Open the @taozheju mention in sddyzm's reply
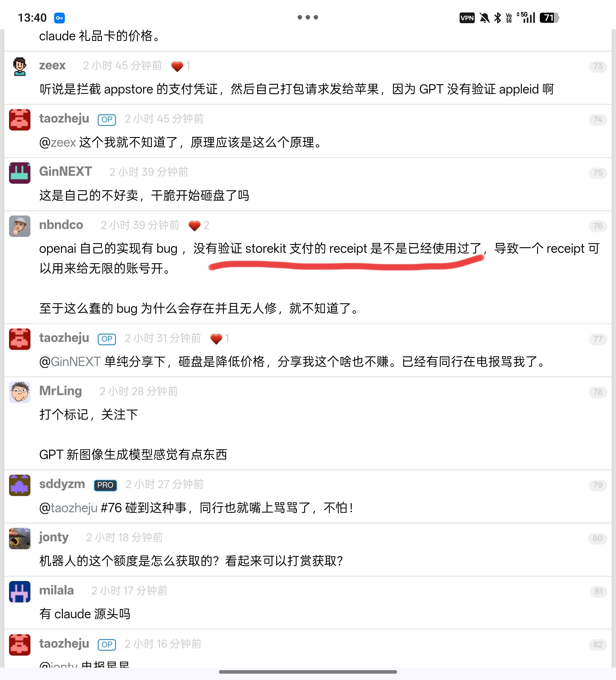Viewport: 616px width, 680px height. pos(69,508)
